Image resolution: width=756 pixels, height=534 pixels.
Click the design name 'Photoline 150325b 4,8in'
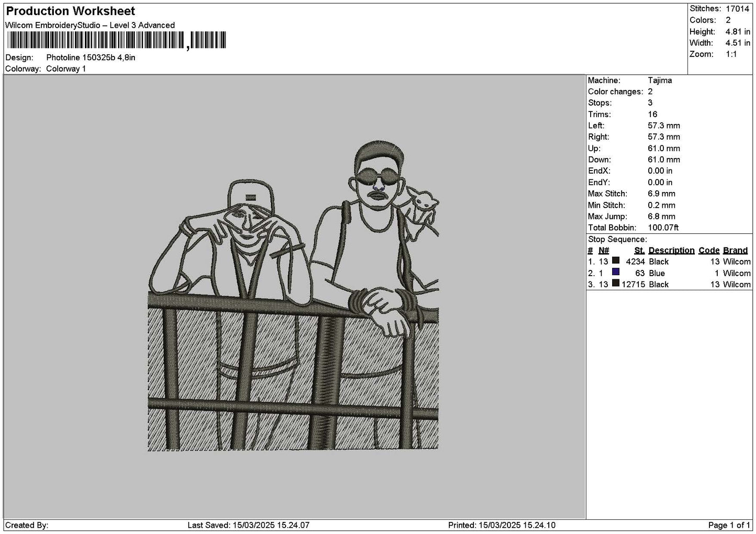(x=91, y=58)
